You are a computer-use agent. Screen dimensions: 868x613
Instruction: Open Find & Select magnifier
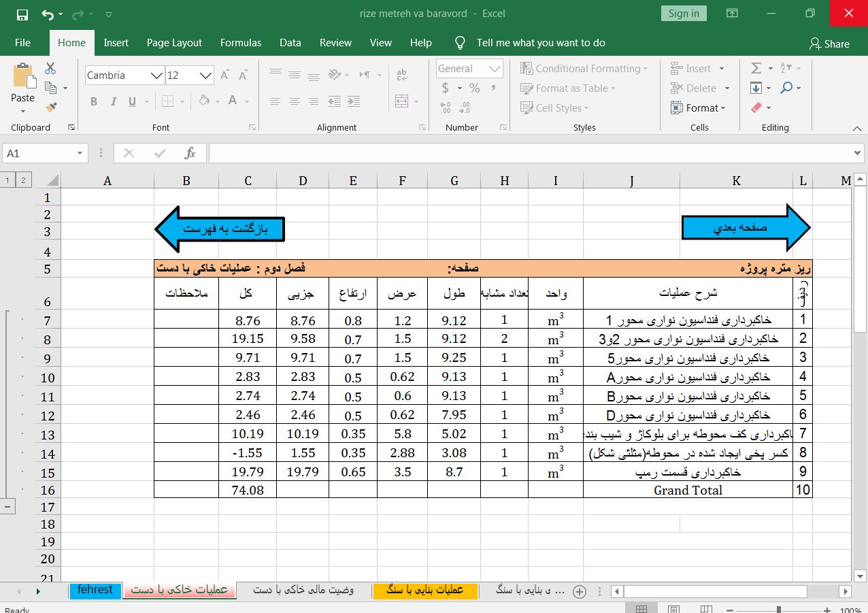786,88
